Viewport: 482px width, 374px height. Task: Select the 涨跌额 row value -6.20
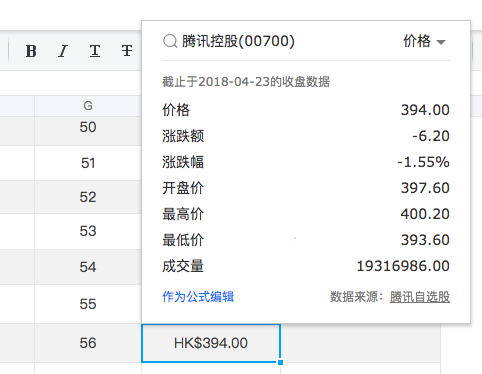[x=431, y=136]
